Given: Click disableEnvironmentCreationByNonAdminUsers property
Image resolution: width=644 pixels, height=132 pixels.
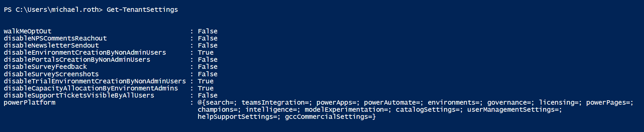Looking at the screenshot, I should (x=85, y=53).
